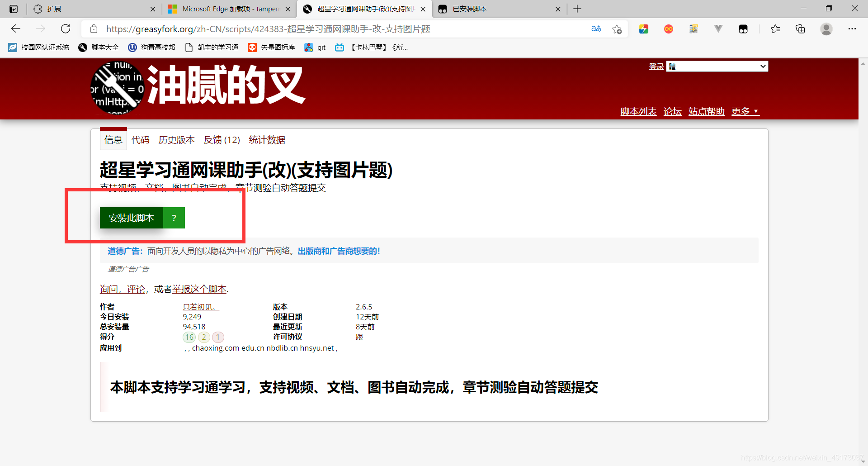Open the Collections icon
Viewport: 868px width, 466px height.
[x=800, y=29]
